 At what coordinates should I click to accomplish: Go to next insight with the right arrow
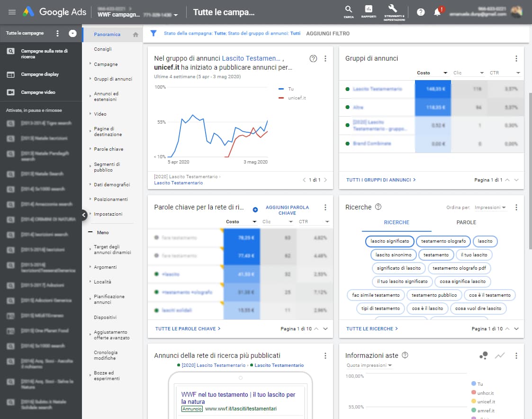(326, 180)
